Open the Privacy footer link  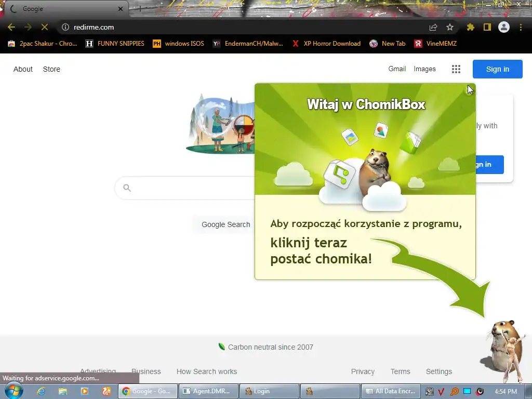[x=363, y=371]
